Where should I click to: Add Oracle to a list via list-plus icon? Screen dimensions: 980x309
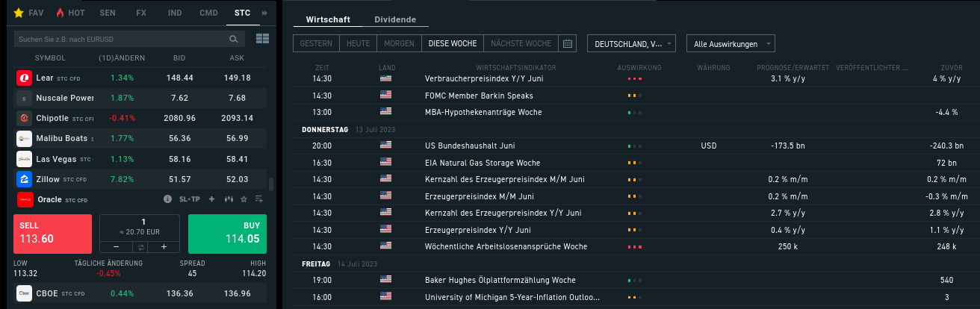(x=259, y=199)
